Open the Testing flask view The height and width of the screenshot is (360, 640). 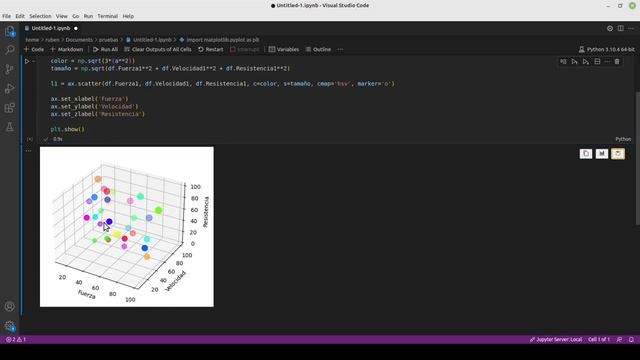(9, 127)
